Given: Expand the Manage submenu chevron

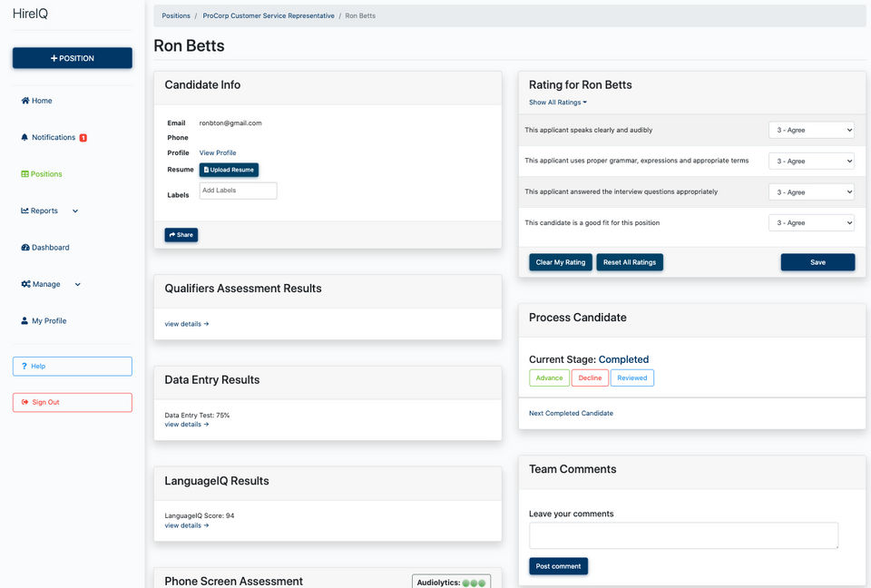Looking at the screenshot, I should click(x=78, y=285).
